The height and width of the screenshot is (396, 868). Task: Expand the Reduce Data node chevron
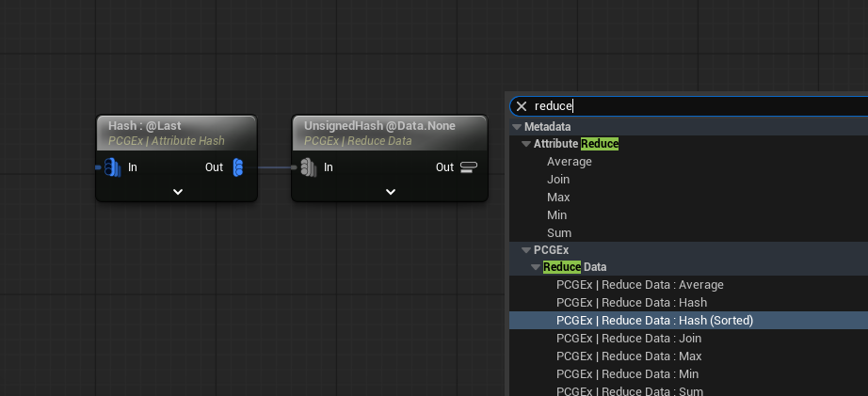click(x=390, y=192)
